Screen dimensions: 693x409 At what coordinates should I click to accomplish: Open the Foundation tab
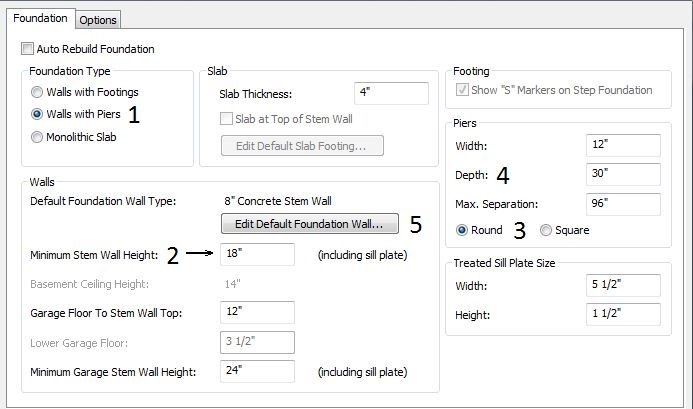40,18
